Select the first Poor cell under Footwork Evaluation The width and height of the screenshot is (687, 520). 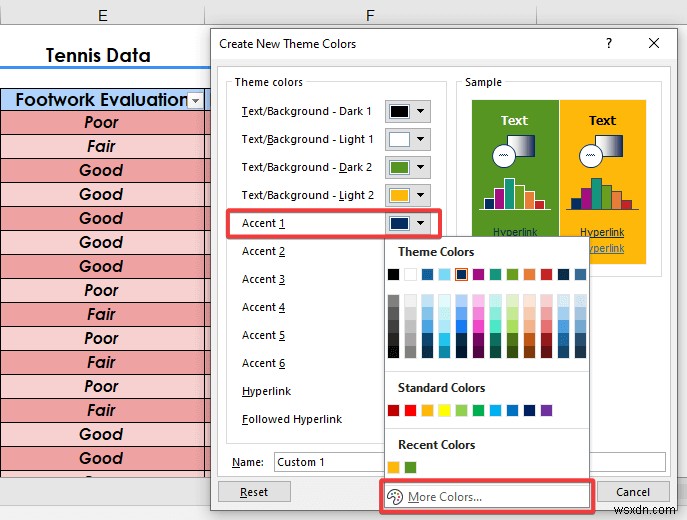102,122
